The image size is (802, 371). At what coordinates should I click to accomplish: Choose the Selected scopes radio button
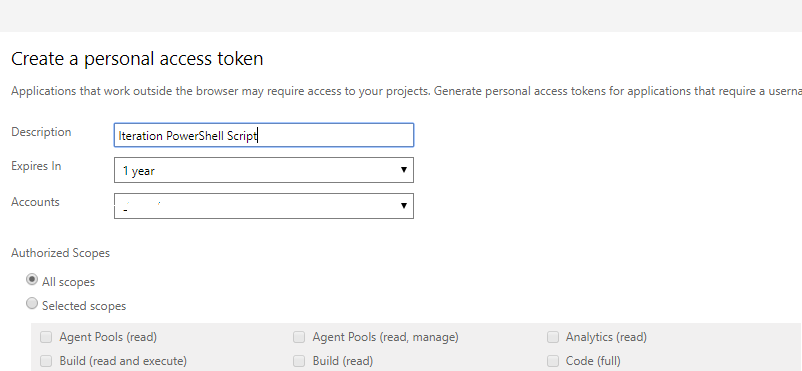tap(32, 303)
